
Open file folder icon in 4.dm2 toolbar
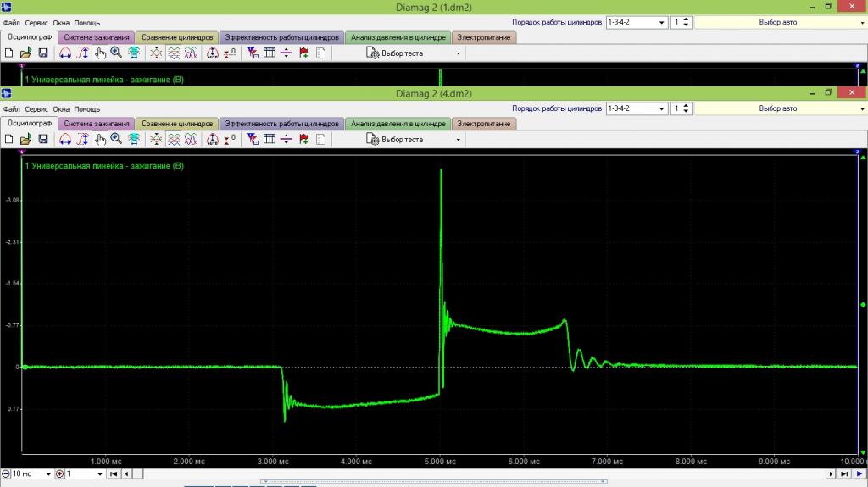(25, 140)
